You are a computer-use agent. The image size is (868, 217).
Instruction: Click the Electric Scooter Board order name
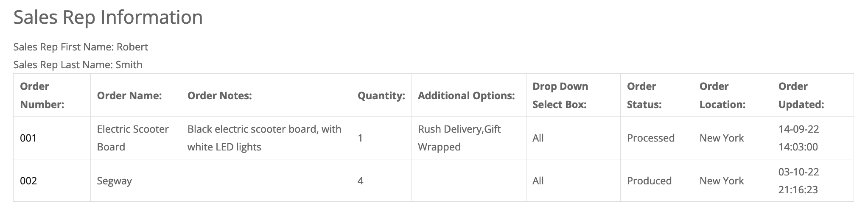[x=133, y=138]
